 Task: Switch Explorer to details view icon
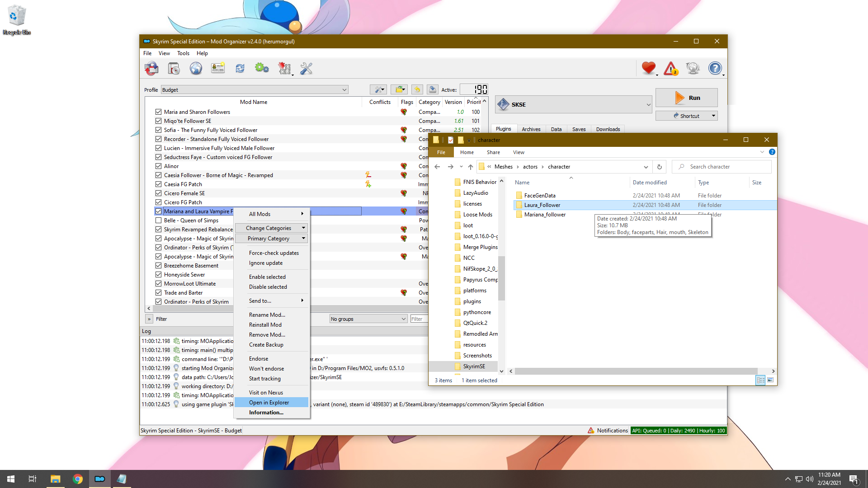760,380
